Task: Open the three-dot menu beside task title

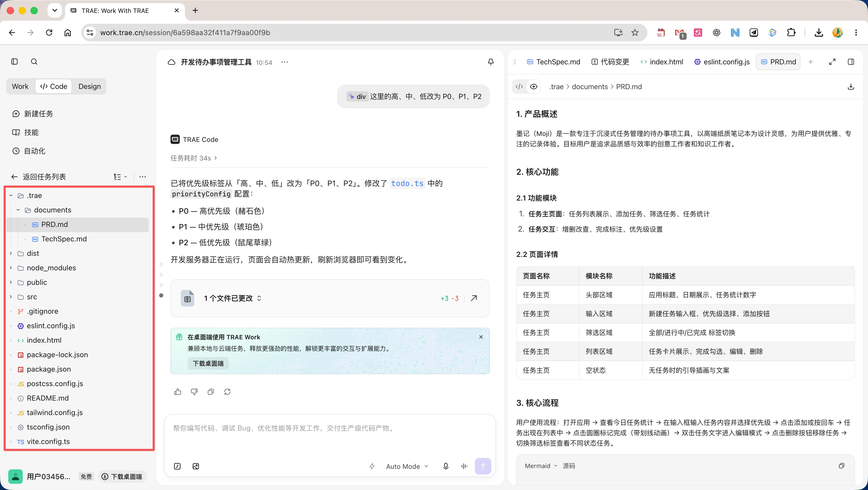Action: click(285, 62)
